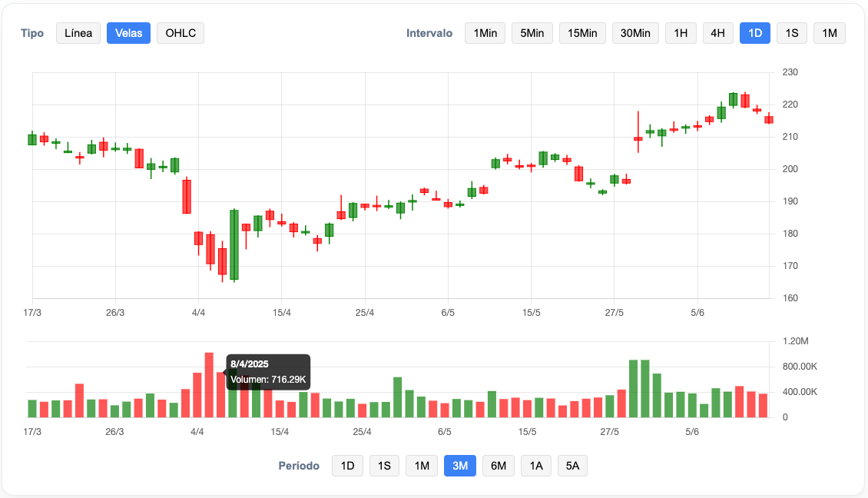
Task: Click the Intervalo label
Action: 429,33
